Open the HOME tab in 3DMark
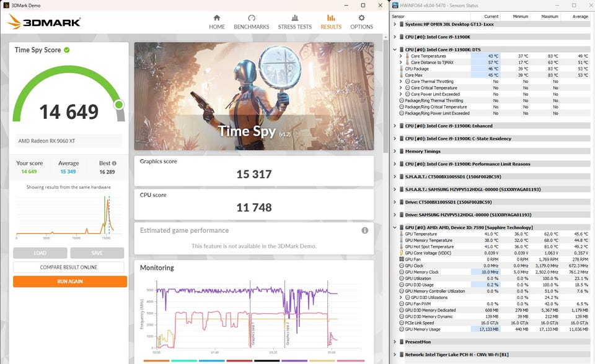Viewport: 595px width, 364px height. tap(217, 22)
